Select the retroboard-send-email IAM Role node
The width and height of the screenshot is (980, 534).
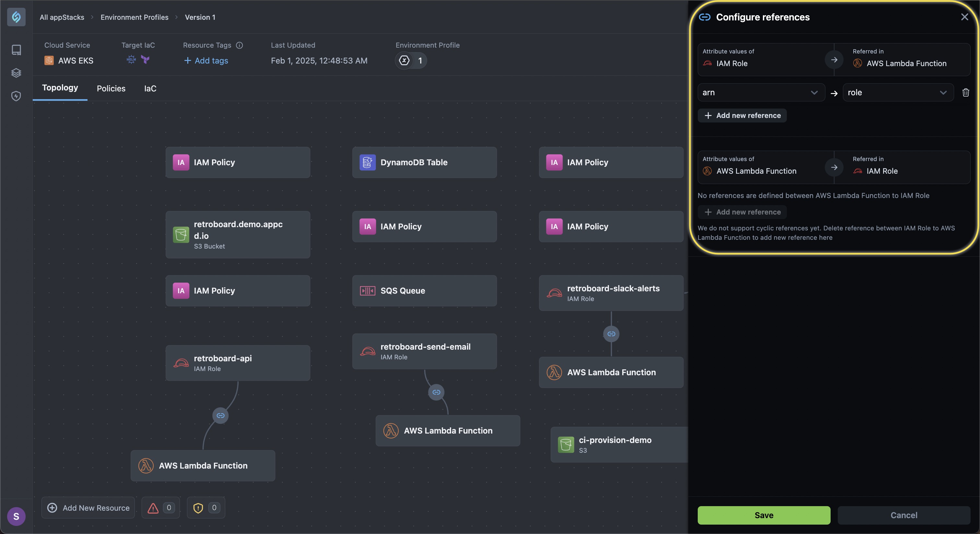pyautogui.click(x=425, y=352)
